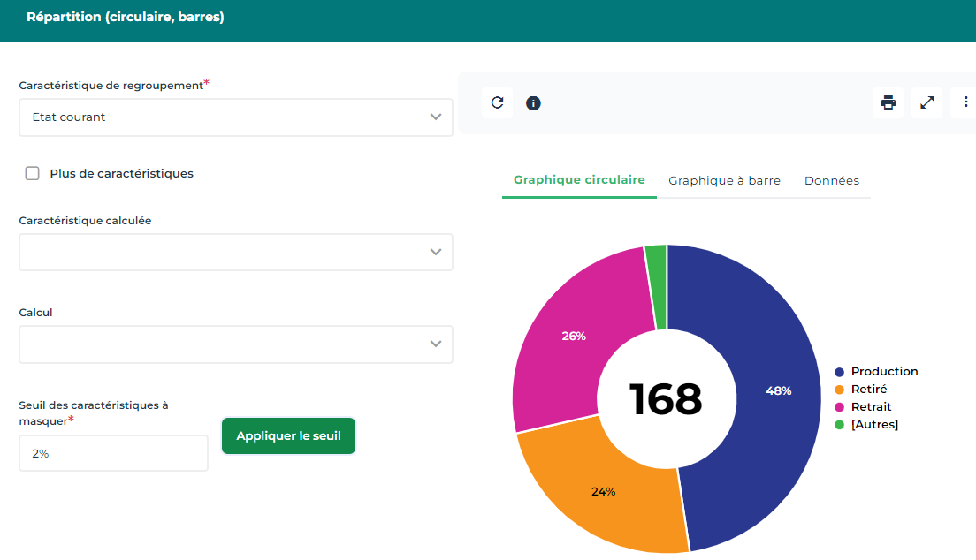Image resolution: width=976 pixels, height=560 pixels.
Task: Click the blue 48% pie slice
Action: click(x=778, y=390)
